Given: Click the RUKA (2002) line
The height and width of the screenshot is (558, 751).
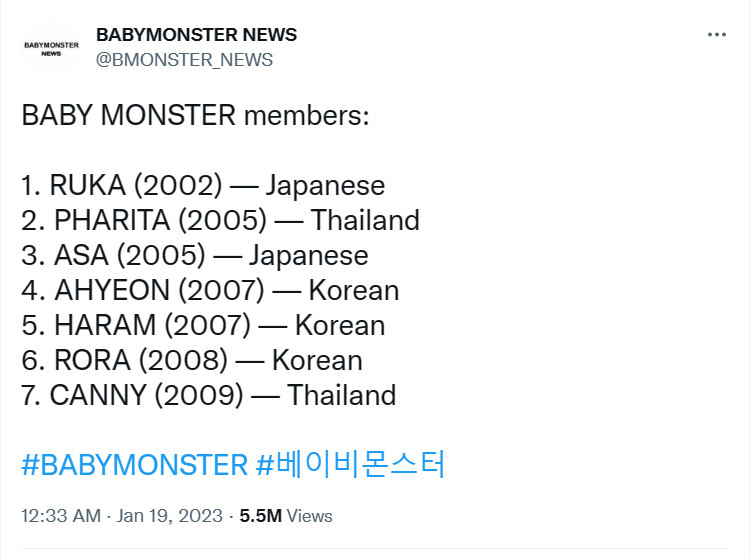Looking at the screenshot, I should click(203, 185).
